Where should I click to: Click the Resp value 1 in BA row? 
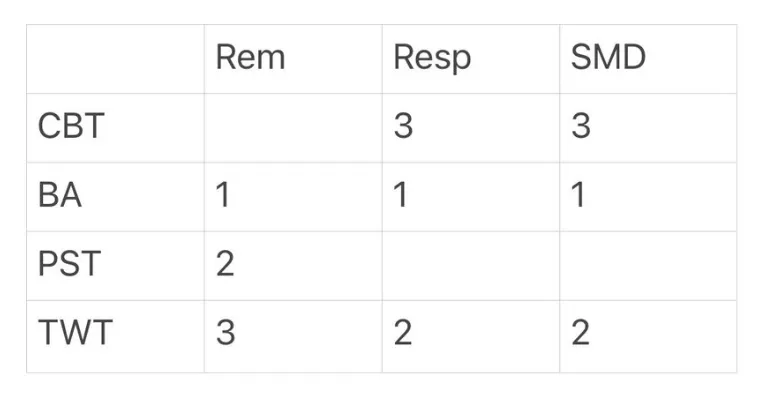(470, 196)
